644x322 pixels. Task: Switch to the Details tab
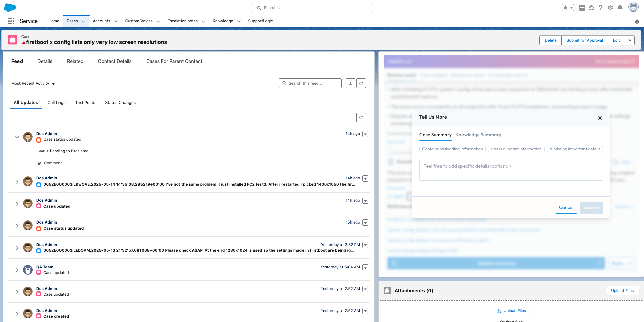click(45, 61)
